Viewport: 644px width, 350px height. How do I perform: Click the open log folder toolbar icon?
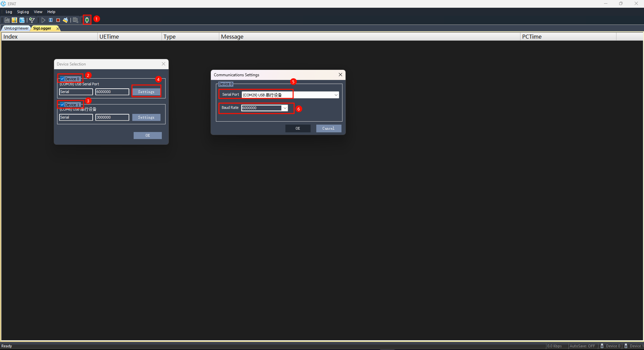[x=7, y=20]
